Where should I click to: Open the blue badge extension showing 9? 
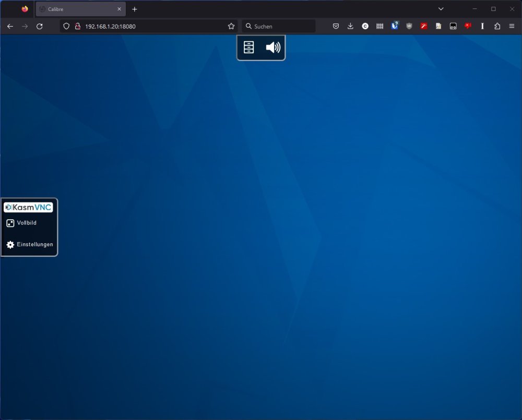coord(395,25)
